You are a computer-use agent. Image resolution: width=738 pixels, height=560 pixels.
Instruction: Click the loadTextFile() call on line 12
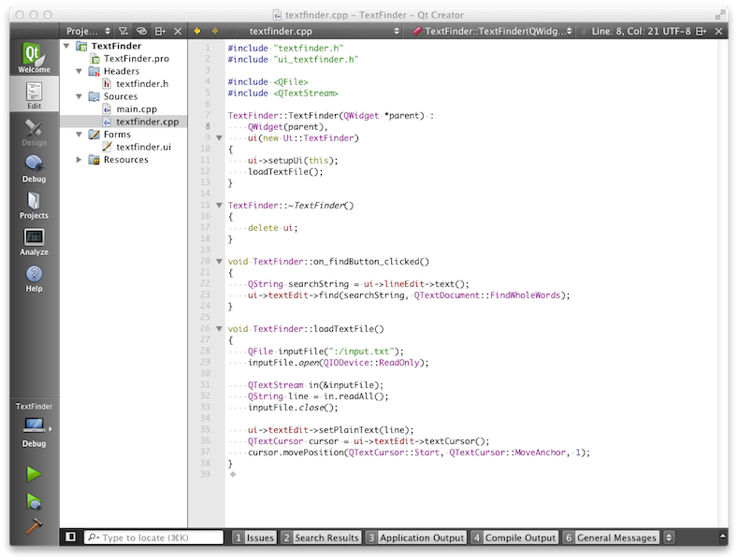[283, 172]
